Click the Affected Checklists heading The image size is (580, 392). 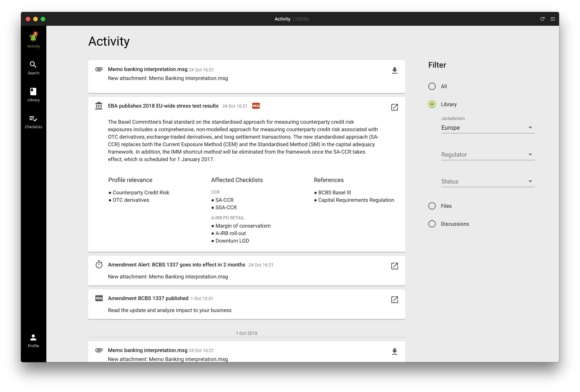(237, 180)
